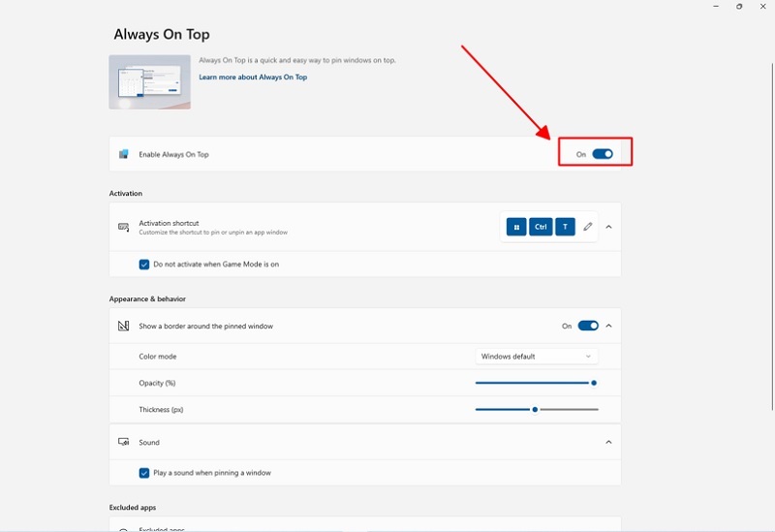Click the T key shortcut badge
Viewport: 775px width, 532px height.
[565, 227]
